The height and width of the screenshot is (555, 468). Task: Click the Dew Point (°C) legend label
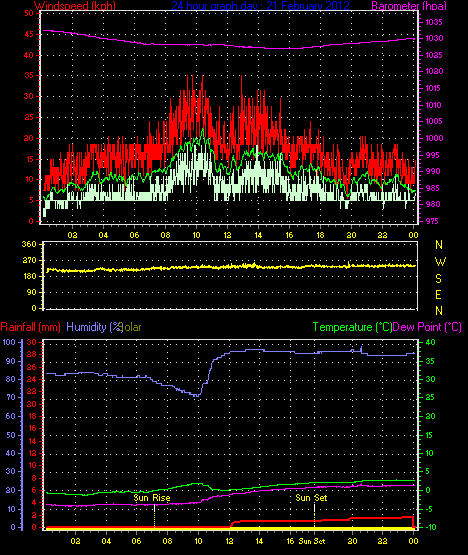point(427,327)
